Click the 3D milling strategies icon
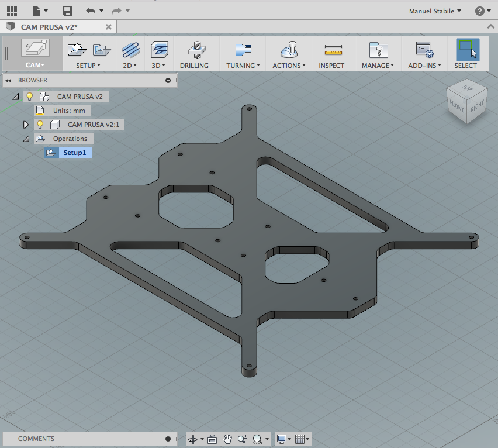The width and height of the screenshot is (498, 448). (x=159, y=50)
